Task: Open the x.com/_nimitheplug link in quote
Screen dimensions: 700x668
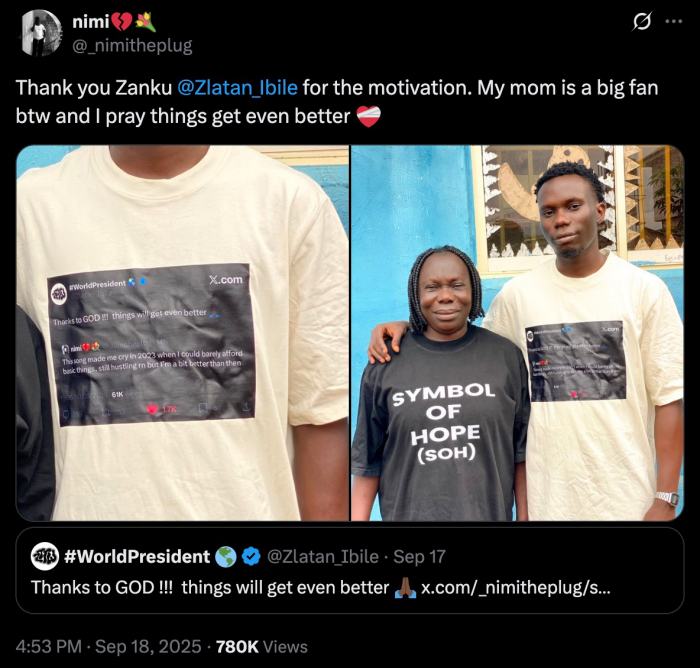Action: pos(516,587)
